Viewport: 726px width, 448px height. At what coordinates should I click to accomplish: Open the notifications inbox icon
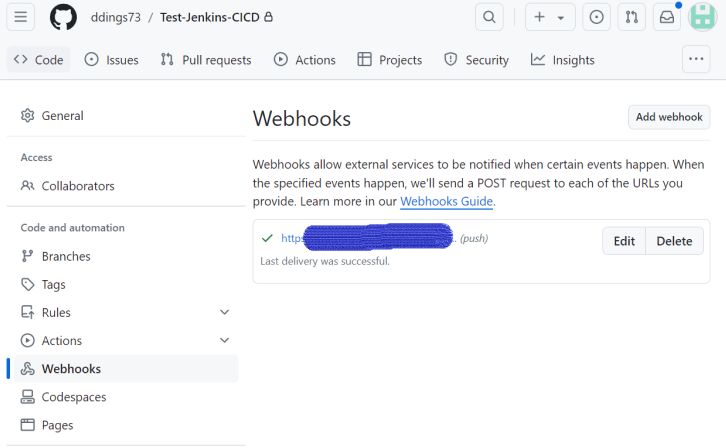point(667,18)
